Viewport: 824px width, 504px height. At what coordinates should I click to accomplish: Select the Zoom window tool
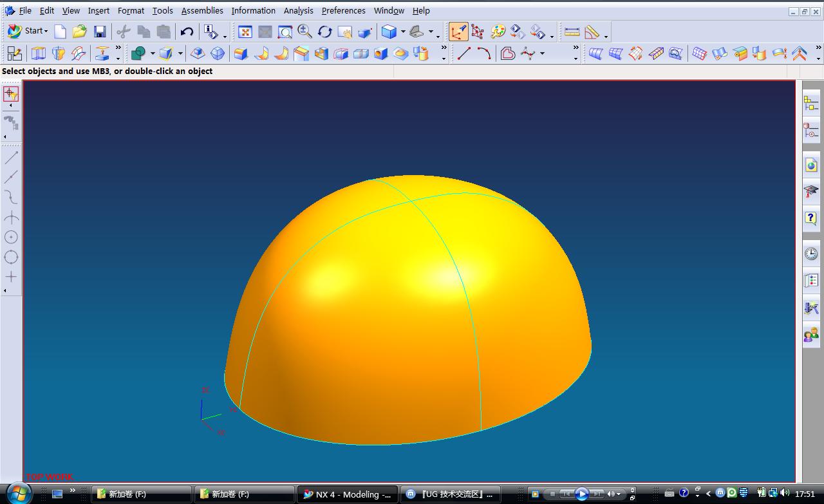coord(285,32)
